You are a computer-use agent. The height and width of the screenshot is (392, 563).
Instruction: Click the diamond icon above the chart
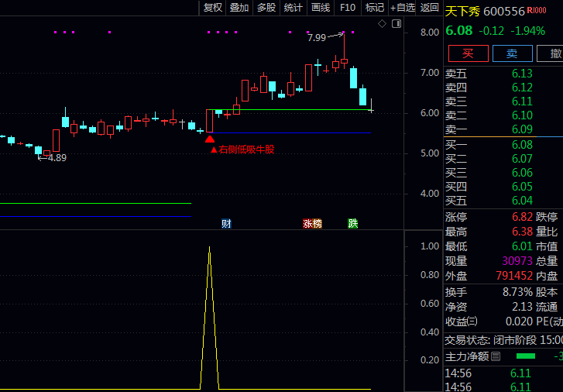coord(382,24)
